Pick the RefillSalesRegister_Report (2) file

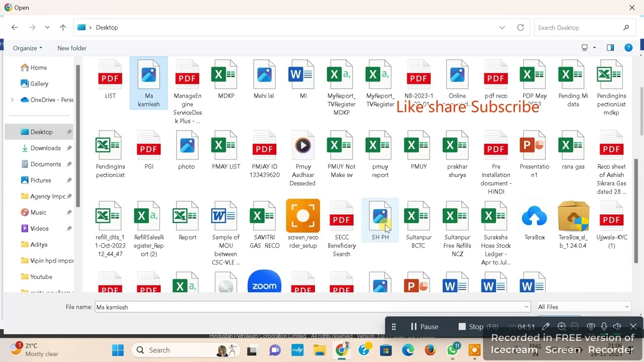[x=148, y=229]
